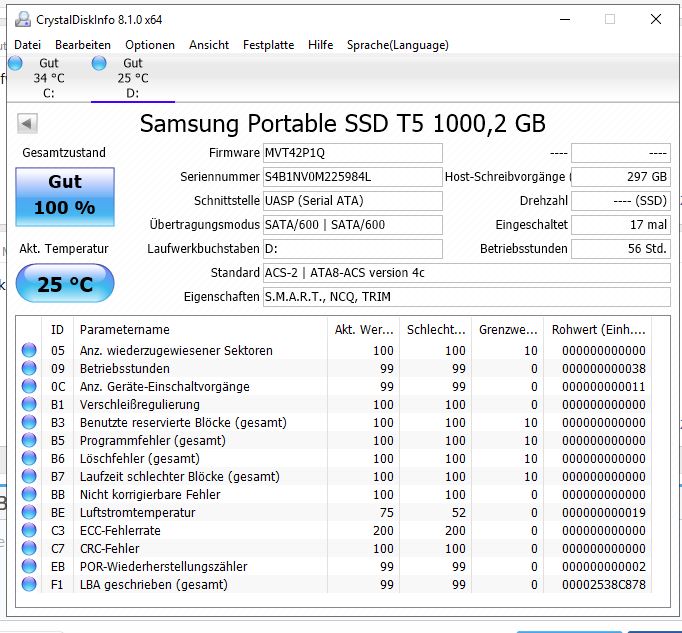
Task: Click the Schnittstelle field UASP (Serial ATA)
Action: pos(353,201)
